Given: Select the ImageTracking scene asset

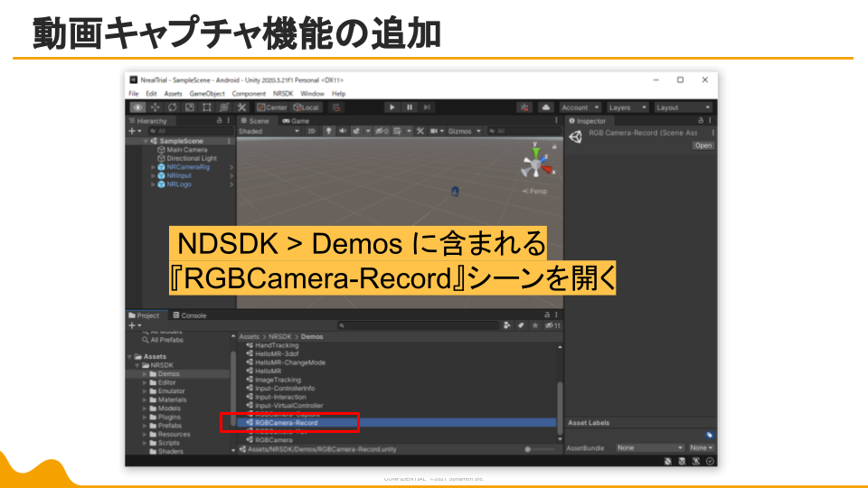Looking at the screenshot, I should click(x=278, y=380).
